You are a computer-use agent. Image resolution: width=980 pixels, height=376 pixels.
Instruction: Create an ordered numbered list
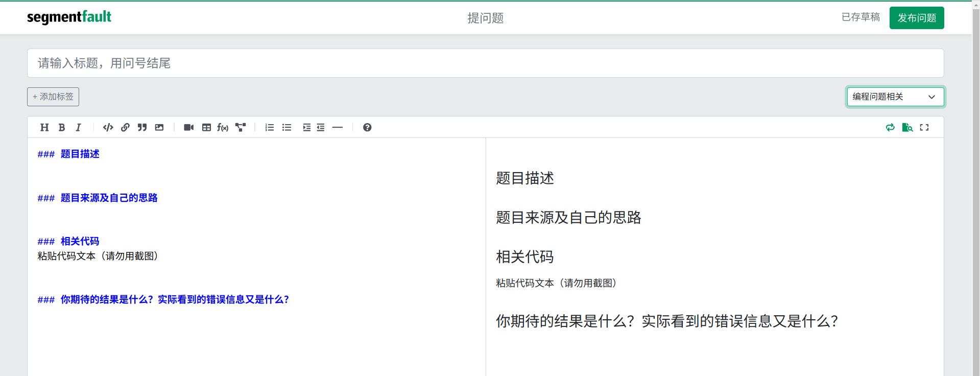[270, 127]
